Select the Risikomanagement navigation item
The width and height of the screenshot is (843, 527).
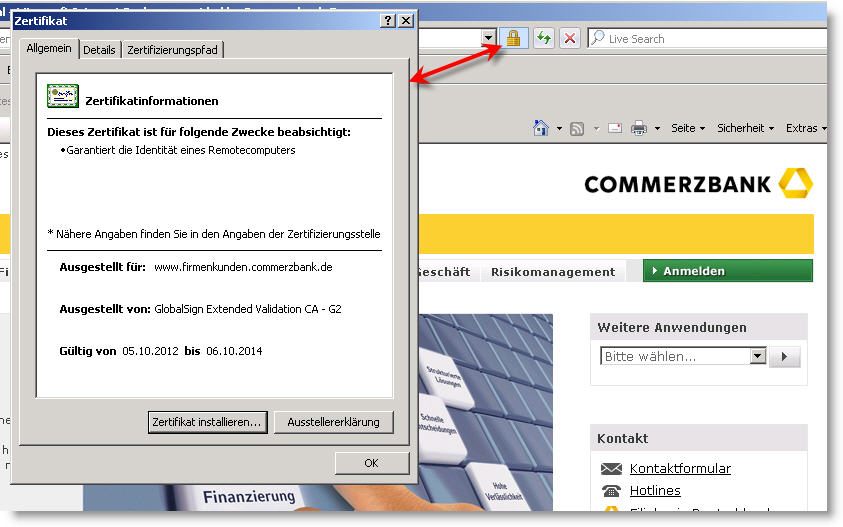[553, 272]
